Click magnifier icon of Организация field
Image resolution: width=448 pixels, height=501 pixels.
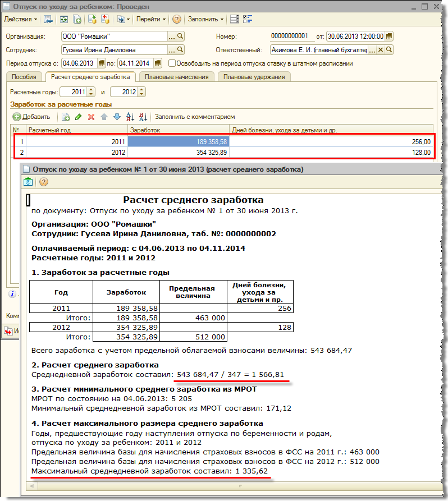[180, 36]
